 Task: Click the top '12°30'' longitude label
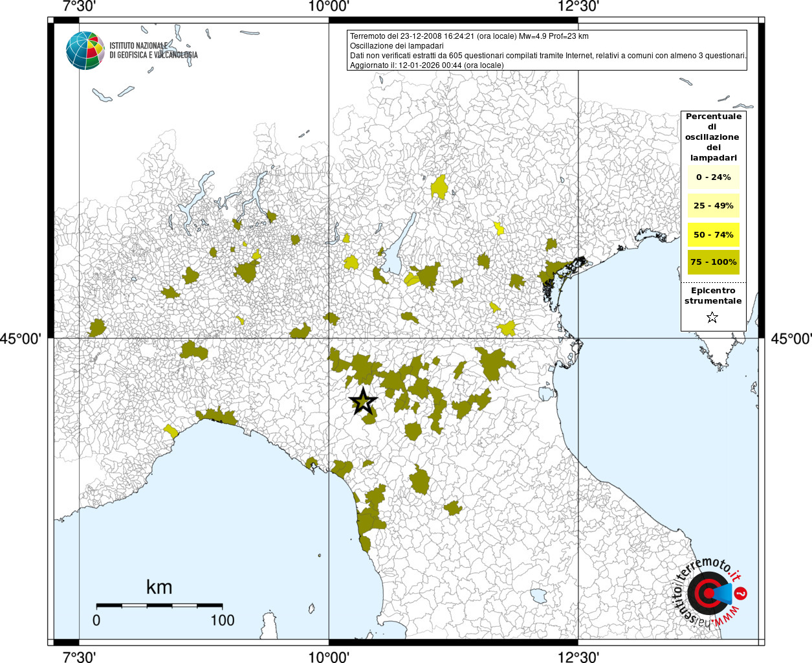(x=578, y=6)
